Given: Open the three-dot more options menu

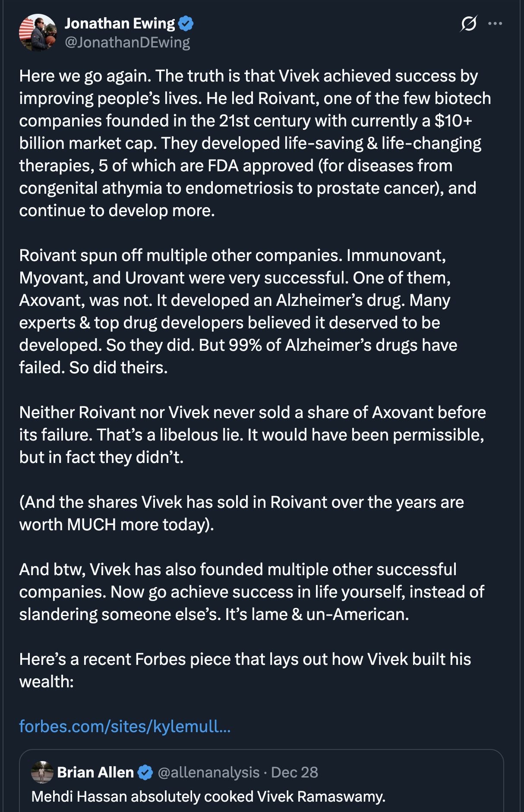Looking at the screenshot, I should point(495,23).
